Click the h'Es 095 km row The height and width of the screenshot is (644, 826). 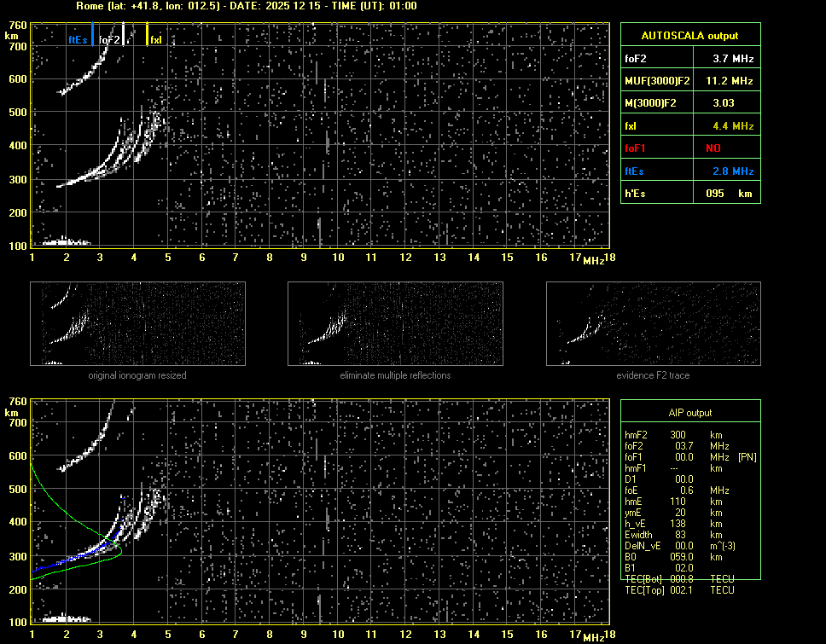point(689,194)
